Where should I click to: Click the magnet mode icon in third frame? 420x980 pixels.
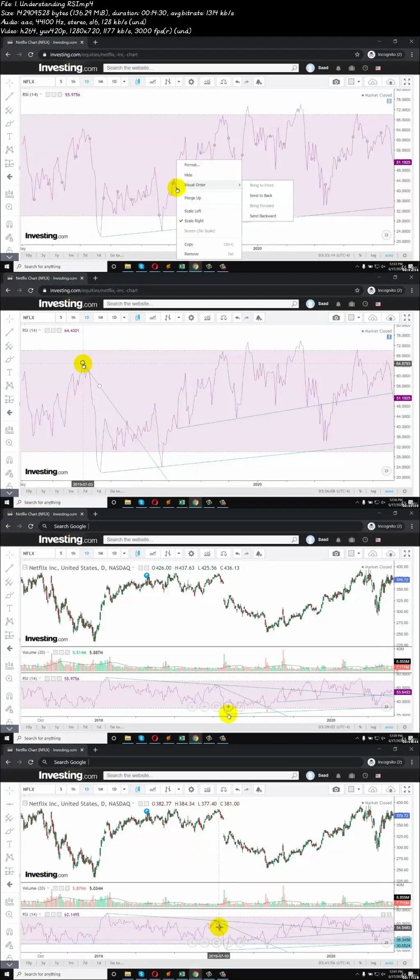(x=9, y=696)
